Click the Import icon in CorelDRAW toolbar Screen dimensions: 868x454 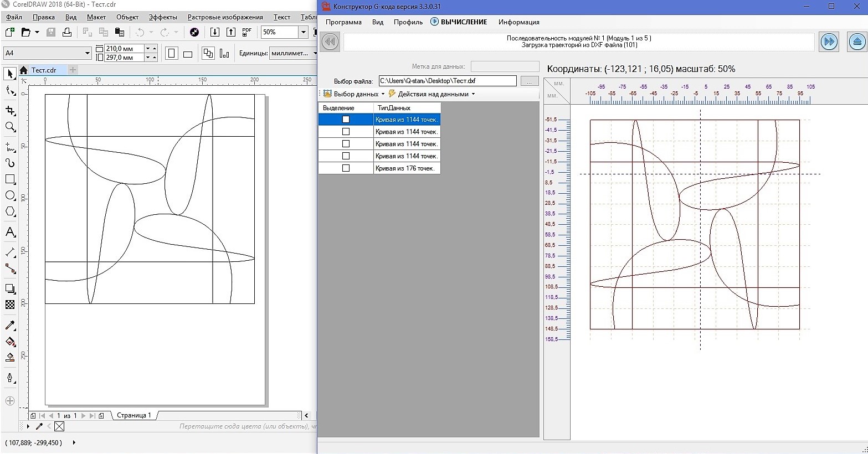[x=215, y=32]
